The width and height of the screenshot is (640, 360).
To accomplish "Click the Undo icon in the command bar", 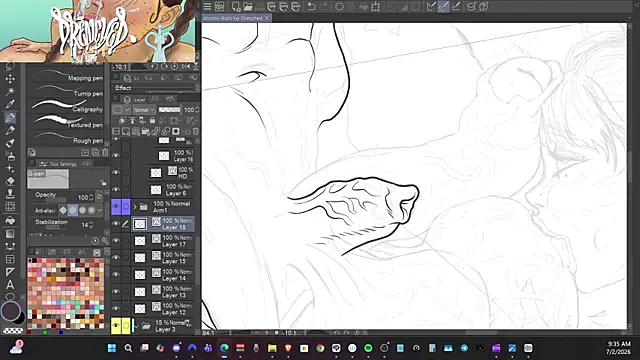I will (311, 7).
